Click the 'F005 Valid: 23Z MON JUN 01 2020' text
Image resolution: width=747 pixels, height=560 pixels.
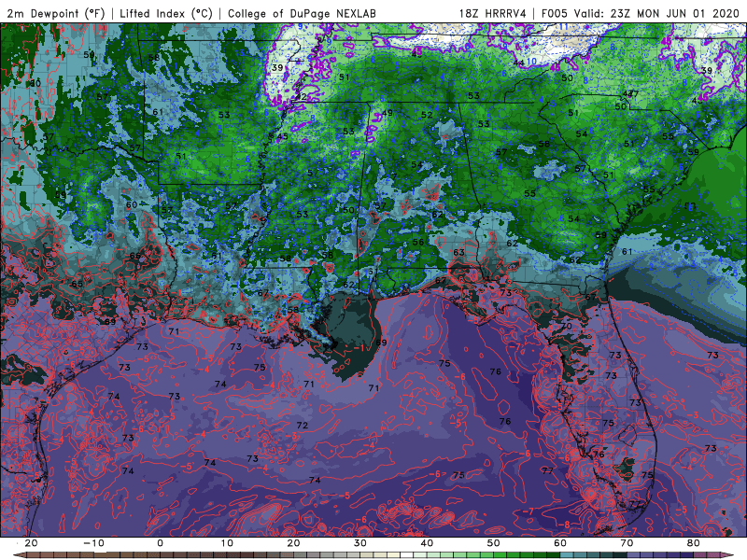point(641,13)
